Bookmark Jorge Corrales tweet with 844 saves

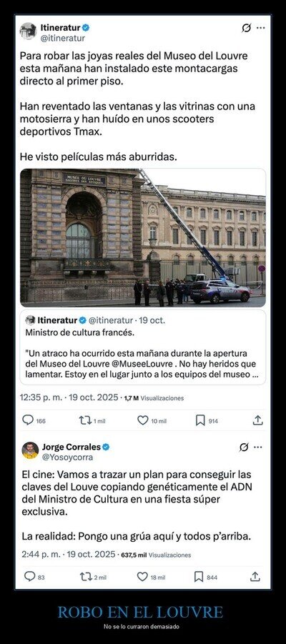(199, 577)
